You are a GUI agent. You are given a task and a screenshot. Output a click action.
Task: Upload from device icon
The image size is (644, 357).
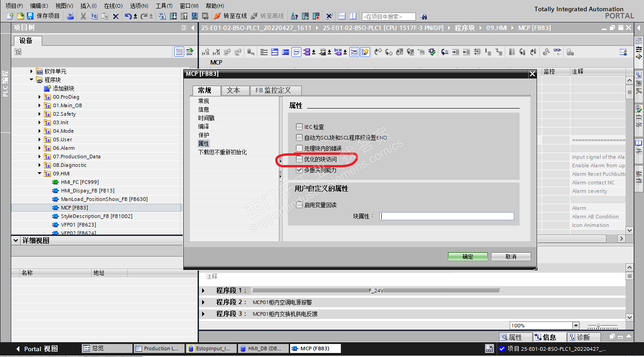point(184,16)
